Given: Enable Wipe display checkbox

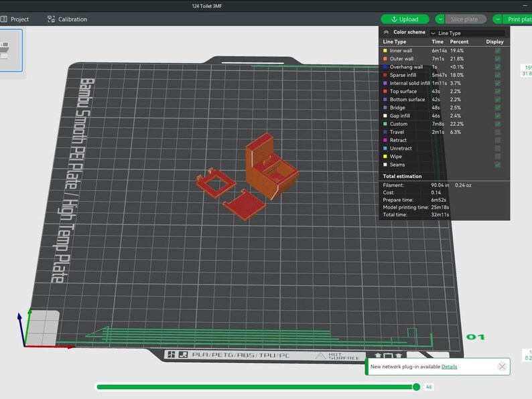Looking at the screenshot, I should (497, 156).
